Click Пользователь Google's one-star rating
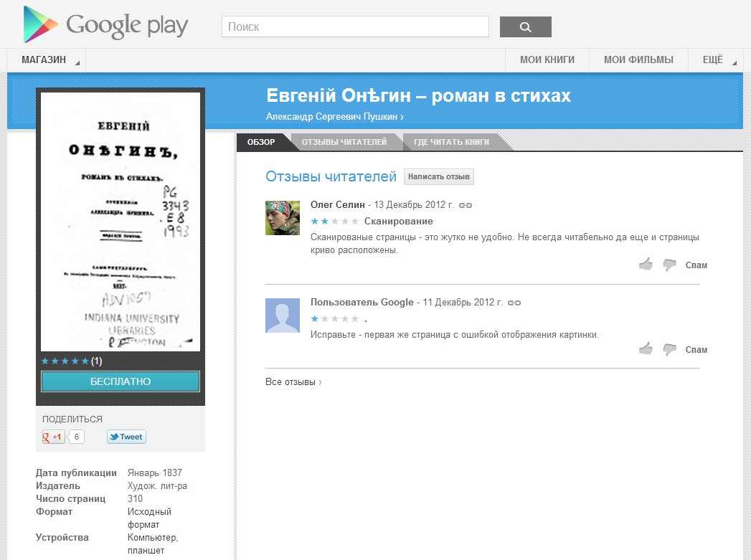Viewport: 751px width, 560px height. click(334, 319)
